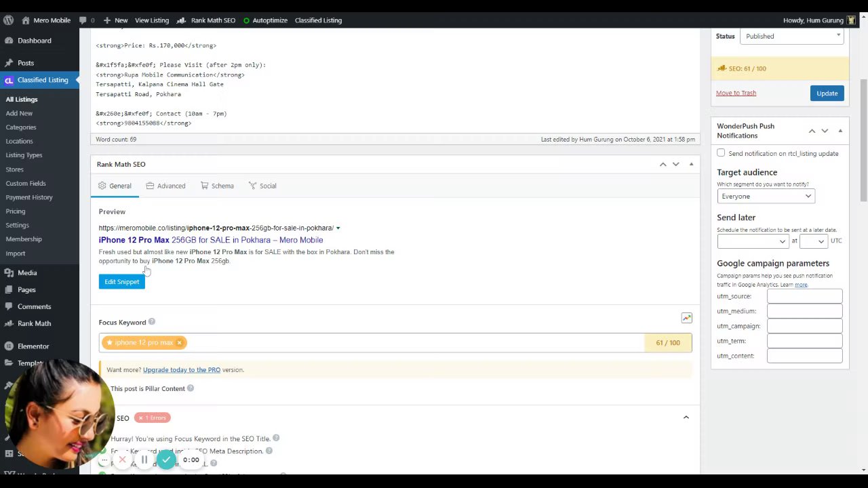Collapse the Basic SEO checklist section
This screenshot has width=868, height=488.
(686, 418)
